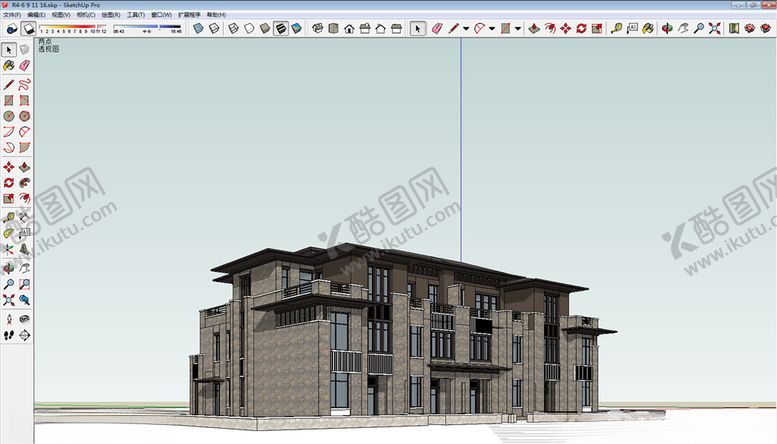Click the 文件(F) file menu
This screenshot has height=444, width=777.
coord(13,15)
